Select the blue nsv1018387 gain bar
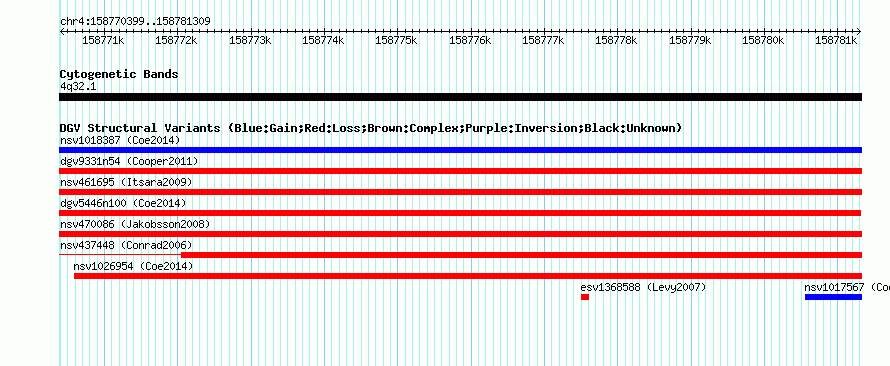 (x=460, y=150)
